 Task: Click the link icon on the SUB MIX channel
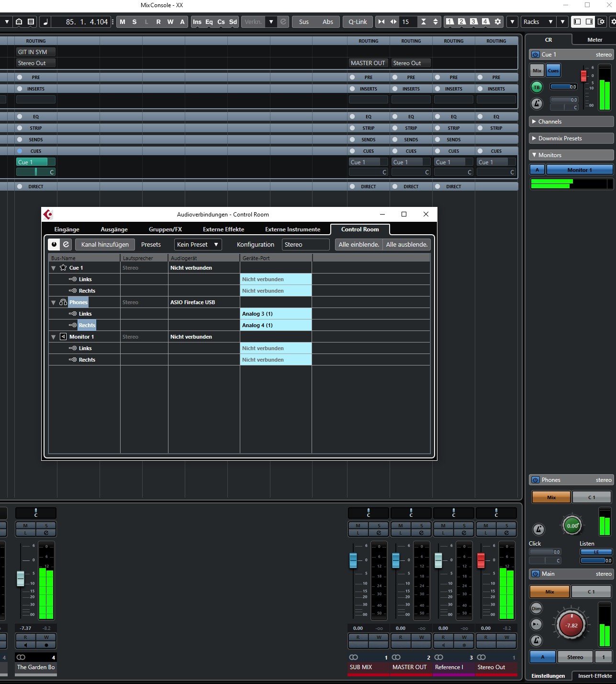354,657
